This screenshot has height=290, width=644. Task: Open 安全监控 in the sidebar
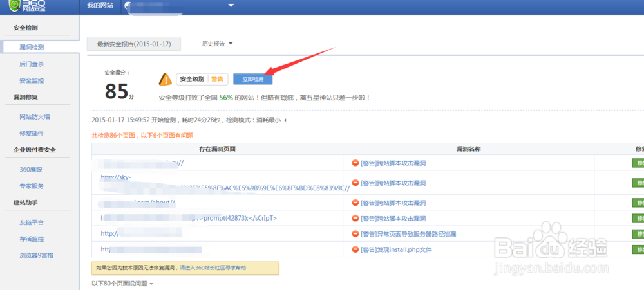[32, 80]
